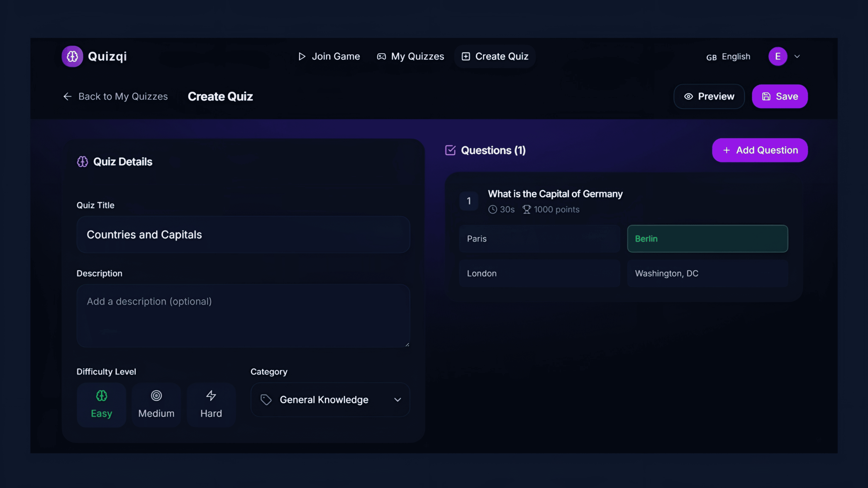868x488 pixels.
Task: Go Back to My Quizzes
Action: point(116,96)
